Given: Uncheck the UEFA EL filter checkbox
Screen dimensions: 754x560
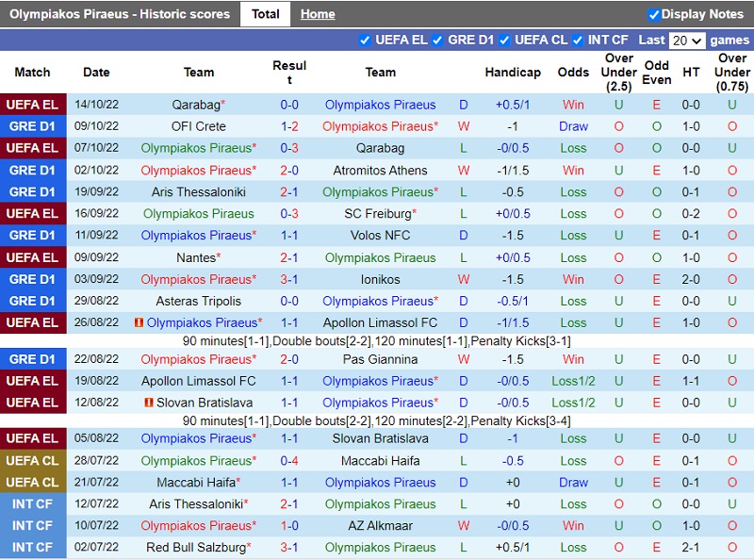Looking at the screenshot, I should coord(365,41).
